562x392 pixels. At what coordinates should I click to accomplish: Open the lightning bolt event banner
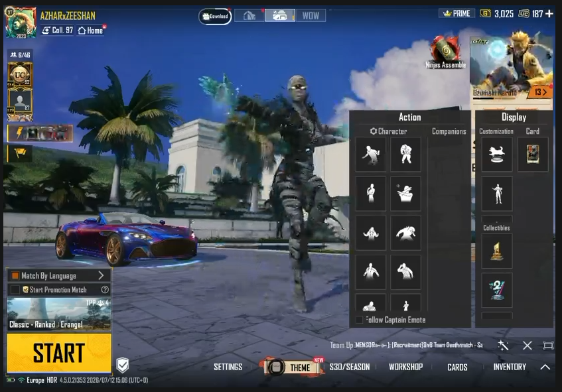40,133
